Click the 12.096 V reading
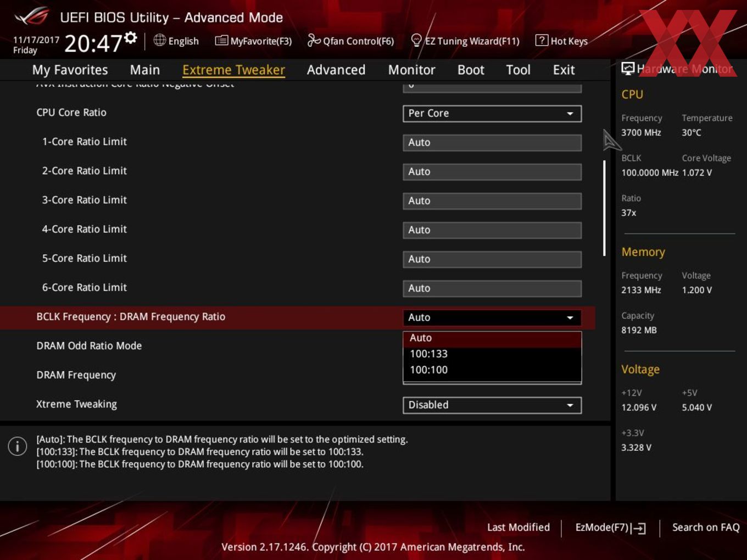 coord(639,407)
